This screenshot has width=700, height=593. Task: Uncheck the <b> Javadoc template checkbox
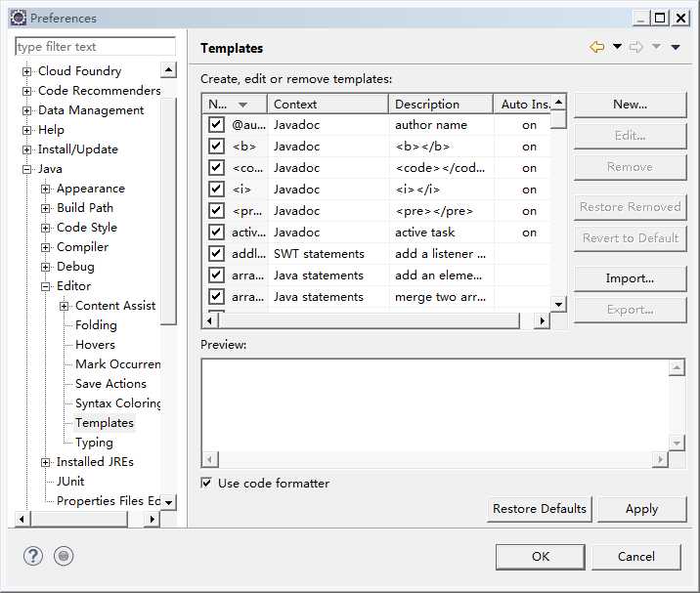[x=216, y=146]
